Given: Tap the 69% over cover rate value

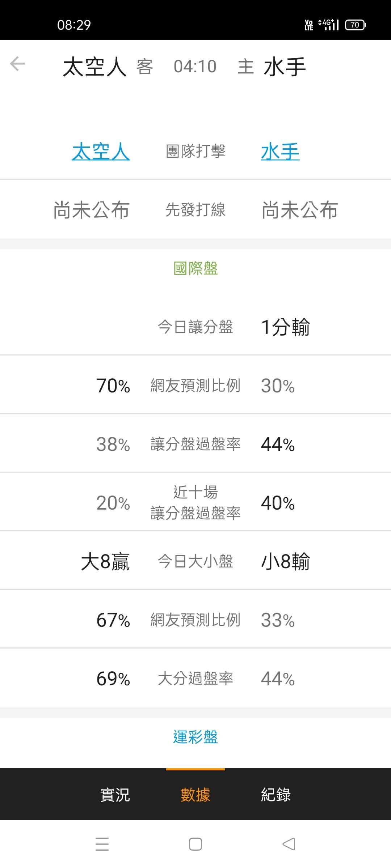Looking at the screenshot, I should 113,678.
